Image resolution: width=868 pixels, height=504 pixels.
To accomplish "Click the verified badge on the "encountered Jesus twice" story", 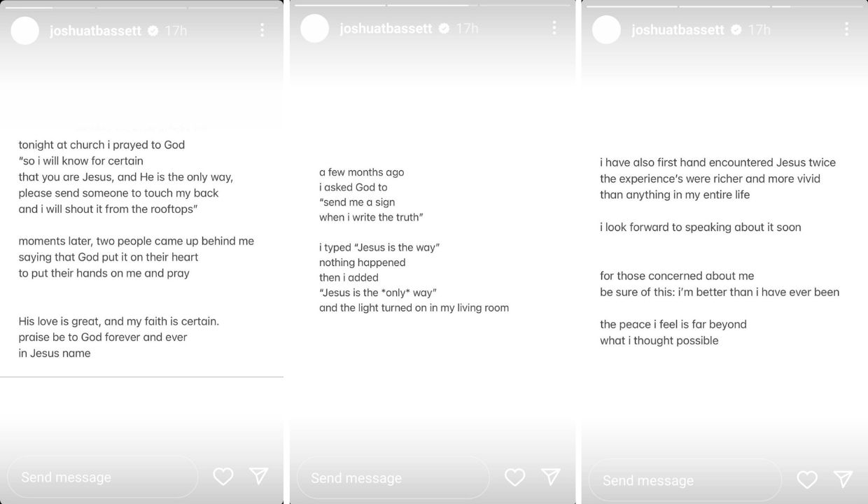I will (x=736, y=30).
